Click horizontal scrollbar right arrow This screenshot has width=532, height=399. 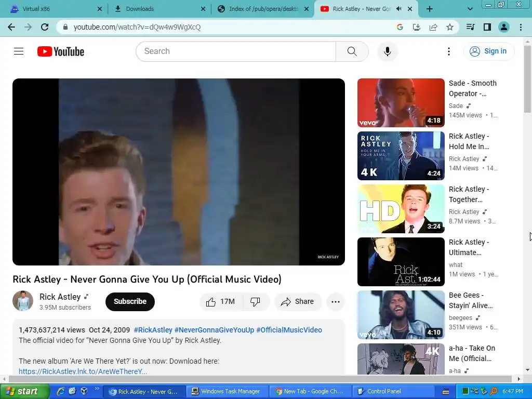[x=518, y=379]
